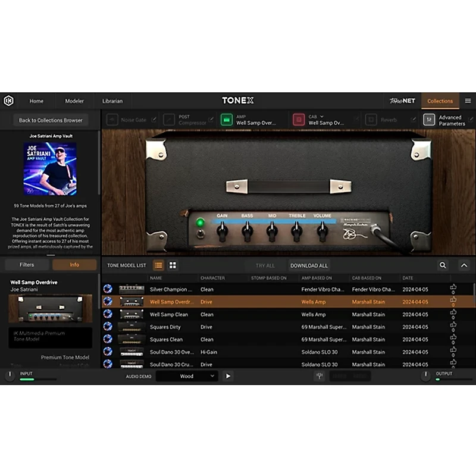Adjust the amp TREBLE knob

coord(296,232)
